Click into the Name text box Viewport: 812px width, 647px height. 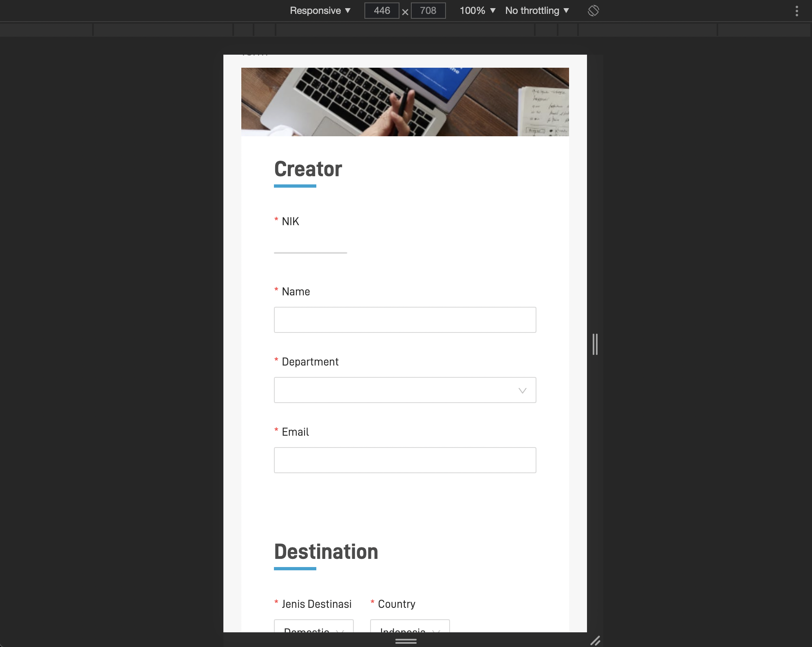[x=405, y=320]
